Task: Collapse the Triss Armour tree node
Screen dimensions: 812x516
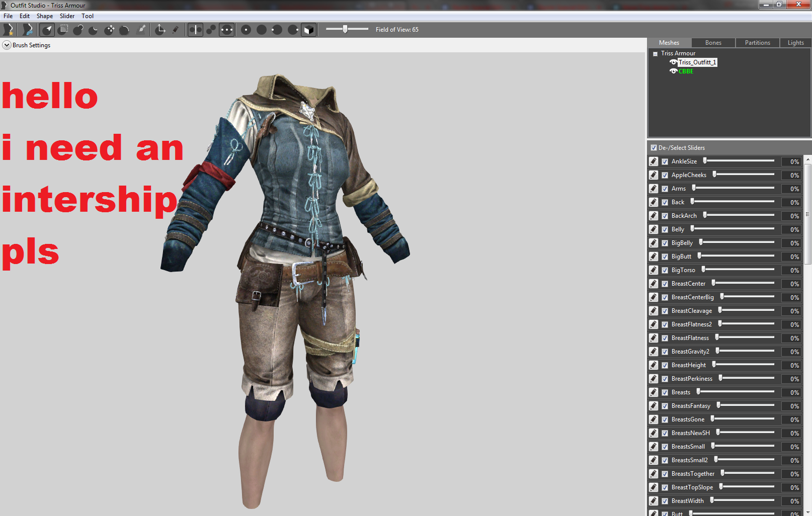Action: pyautogui.click(x=655, y=53)
